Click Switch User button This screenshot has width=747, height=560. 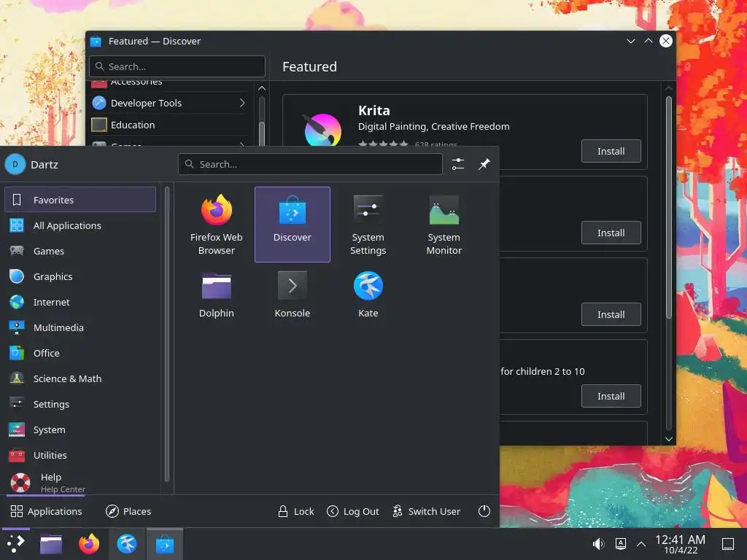pyautogui.click(x=426, y=511)
